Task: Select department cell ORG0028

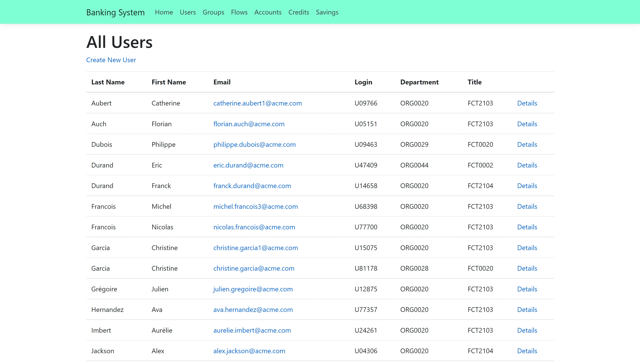Action: [x=414, y=268]
